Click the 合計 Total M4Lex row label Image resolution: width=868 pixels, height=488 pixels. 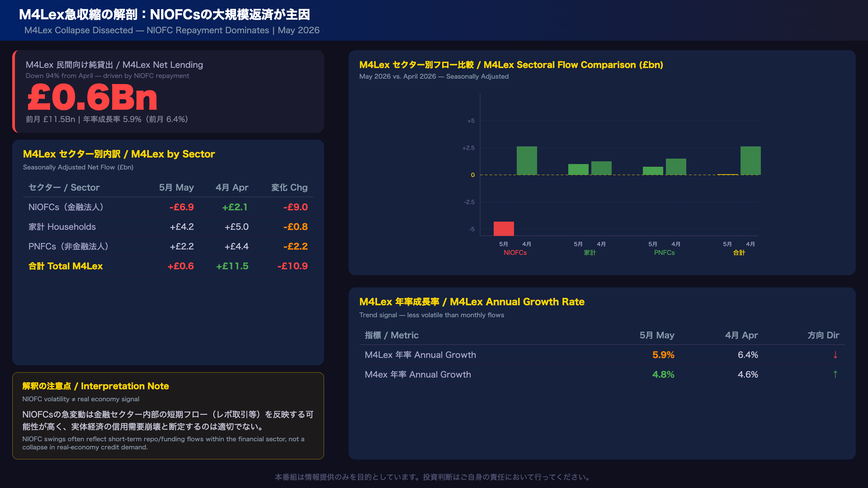pyautogui.click(x=65, y=266)
